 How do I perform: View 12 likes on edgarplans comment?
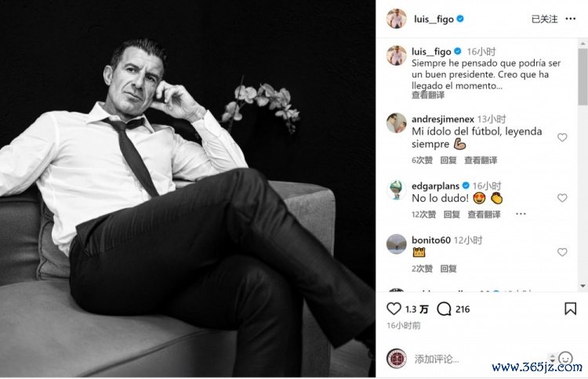tap(423, 214)
